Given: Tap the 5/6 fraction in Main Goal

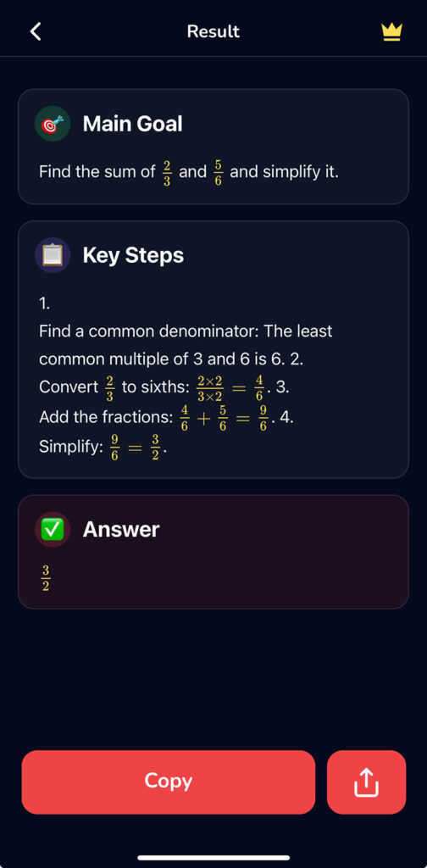Looking at the screenshot, I should 218,173.
